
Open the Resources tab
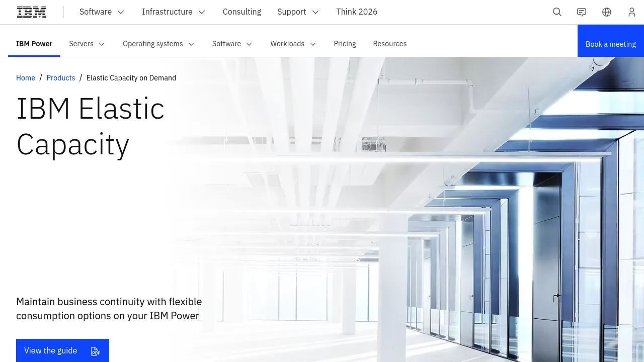[390, 44]
